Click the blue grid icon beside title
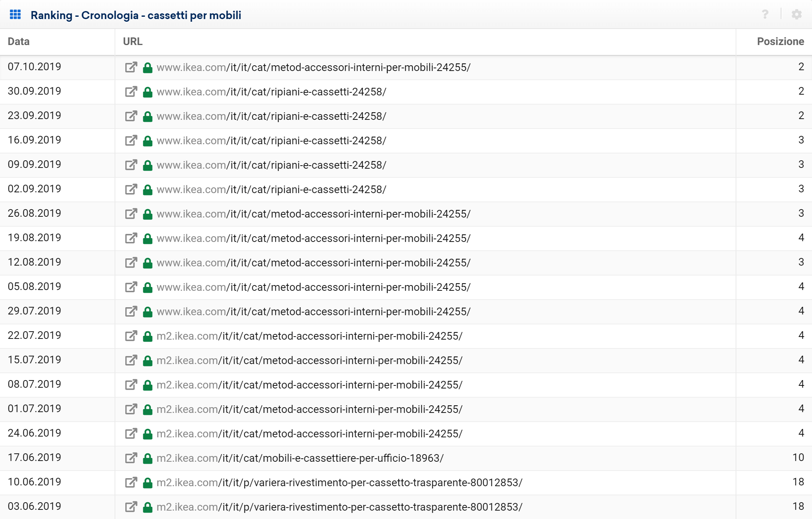The image size is (812, 519). pyautogui.click(x=15, y=15)
